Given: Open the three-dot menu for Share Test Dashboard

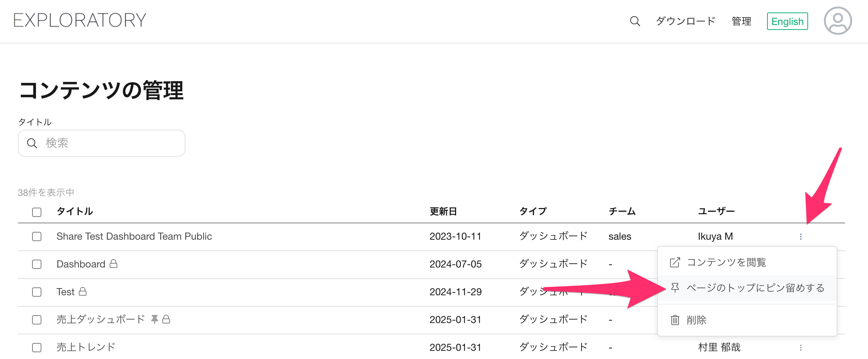Looking at the screenshot, I should click(801, 236).
